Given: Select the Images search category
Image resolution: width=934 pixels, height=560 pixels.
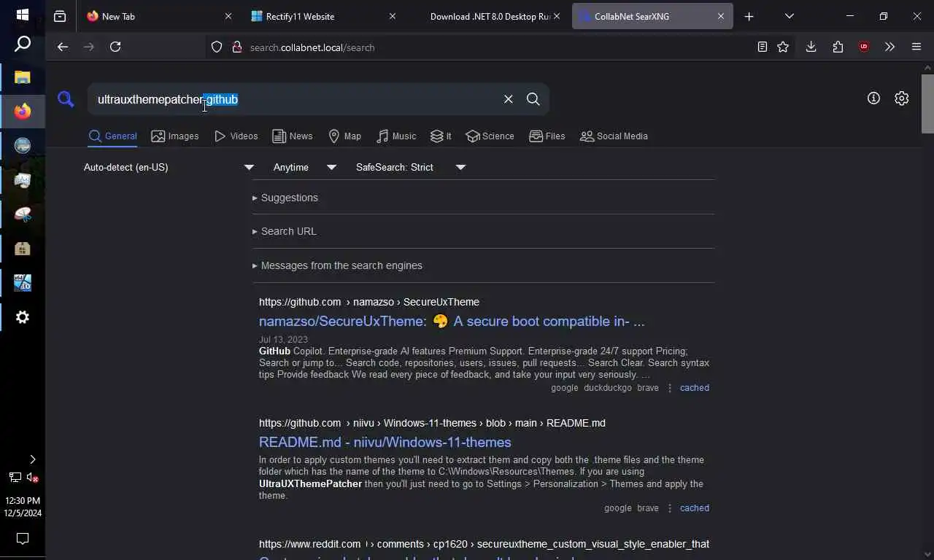Looking at the screenshot, I should tap(175, 136).
